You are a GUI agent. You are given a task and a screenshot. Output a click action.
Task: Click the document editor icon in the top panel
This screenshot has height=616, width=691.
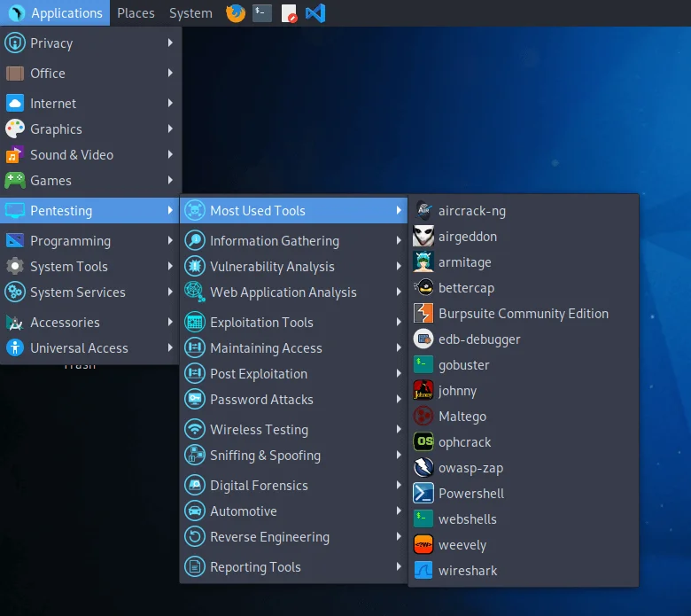(289, 13)
